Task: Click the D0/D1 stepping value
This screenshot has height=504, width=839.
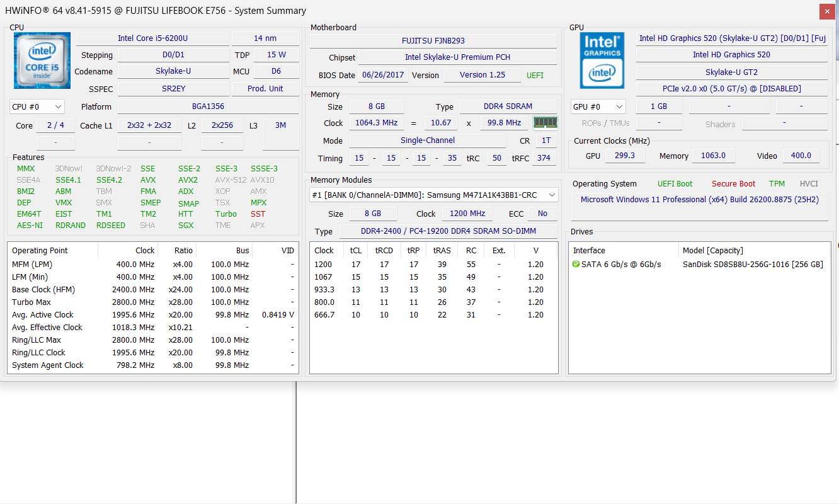Action: click(173, 55)
